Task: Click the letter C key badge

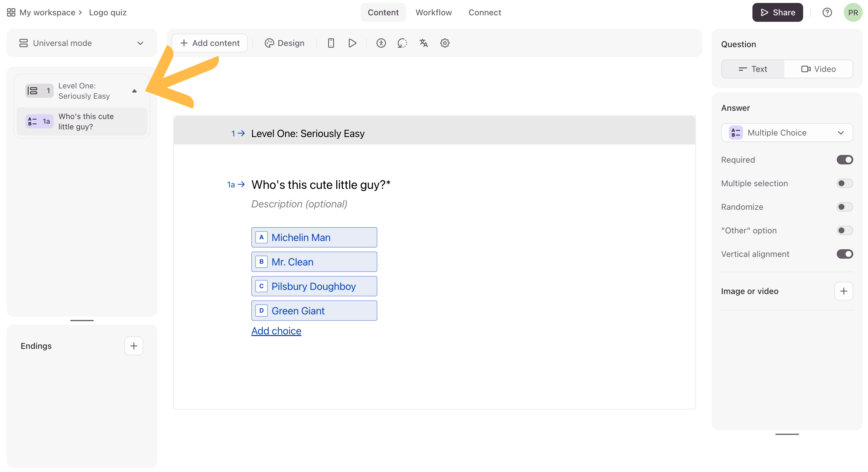Action: point(261,286)
